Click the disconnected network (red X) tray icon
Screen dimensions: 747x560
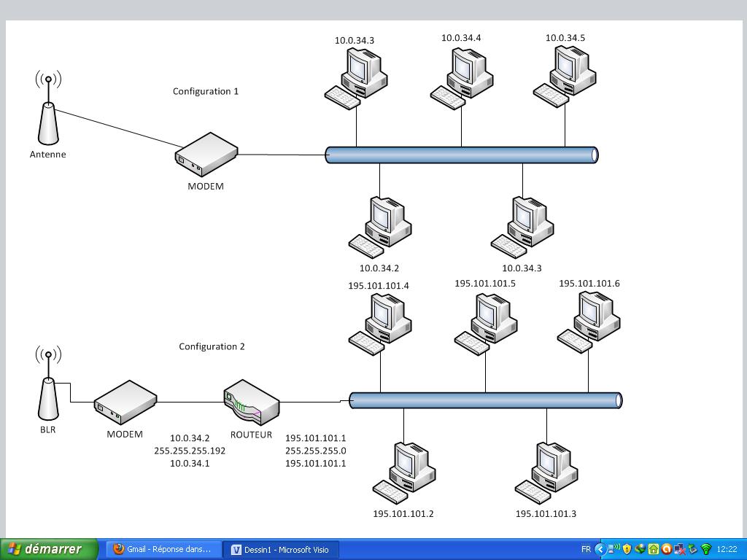[680, 549]
